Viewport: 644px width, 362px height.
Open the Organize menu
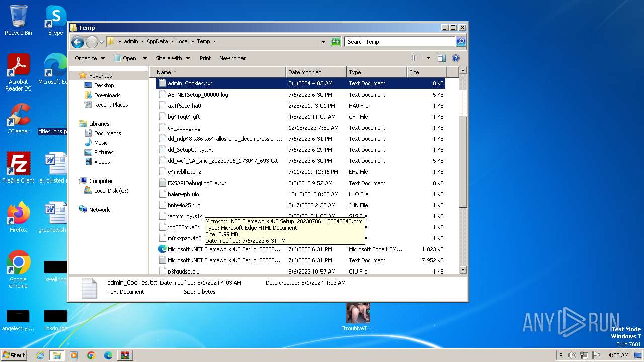[x=90, y=58]
